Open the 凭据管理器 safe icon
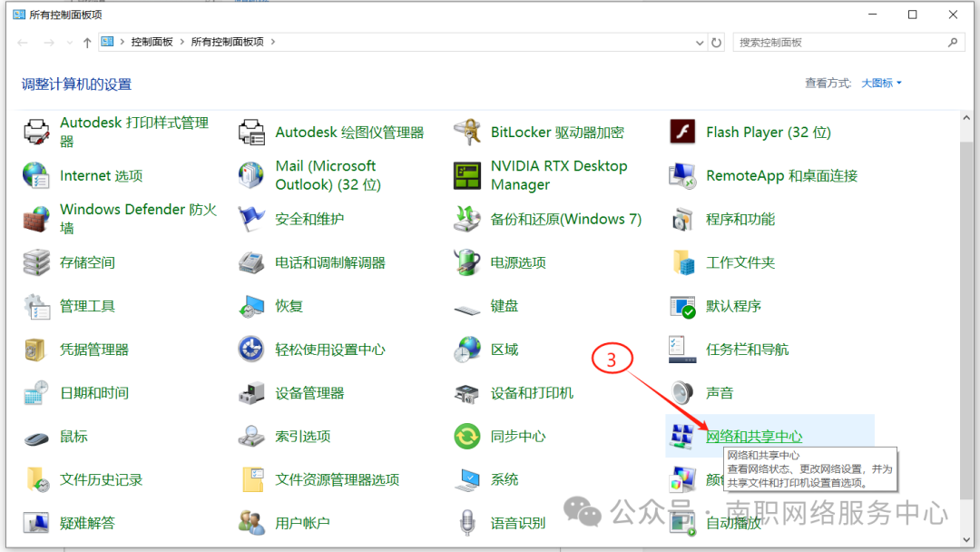 36,350
